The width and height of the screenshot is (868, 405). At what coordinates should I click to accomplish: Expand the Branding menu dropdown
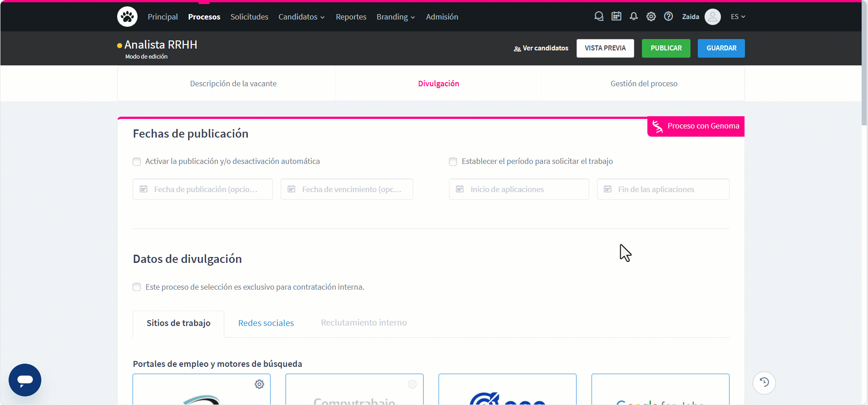pyautogui.click(x=395, y=17)
